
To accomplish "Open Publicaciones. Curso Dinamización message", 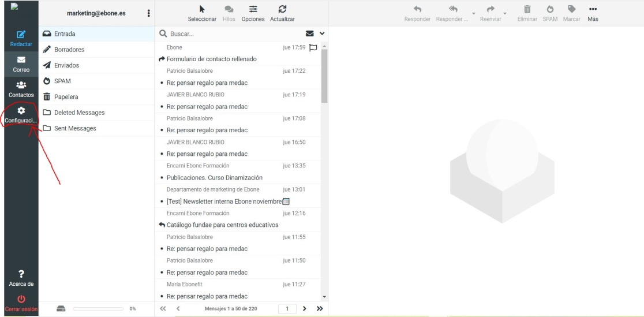I will click(x=214, y=178).
